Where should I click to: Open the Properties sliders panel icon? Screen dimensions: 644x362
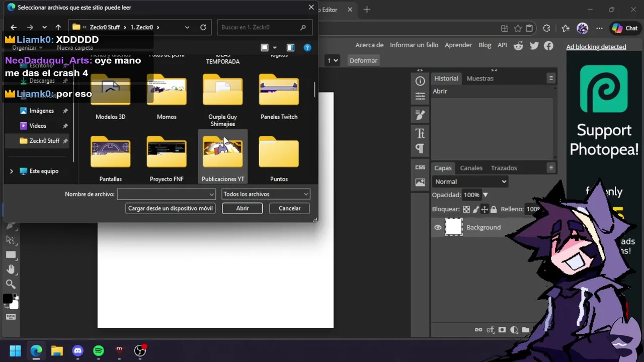(420, 96)
